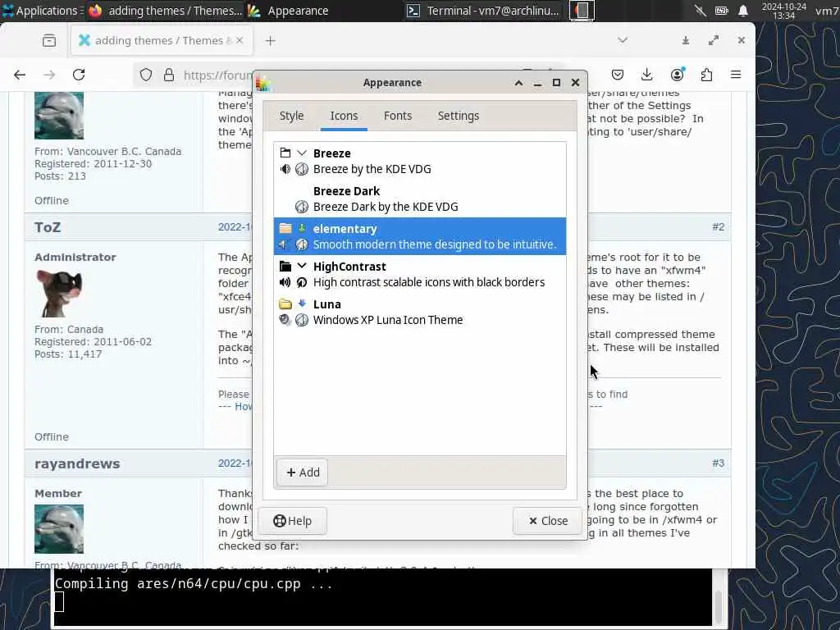Switch to Firefox window in the taskbar
Screen dimensions: 840x630
pos(165,10)
